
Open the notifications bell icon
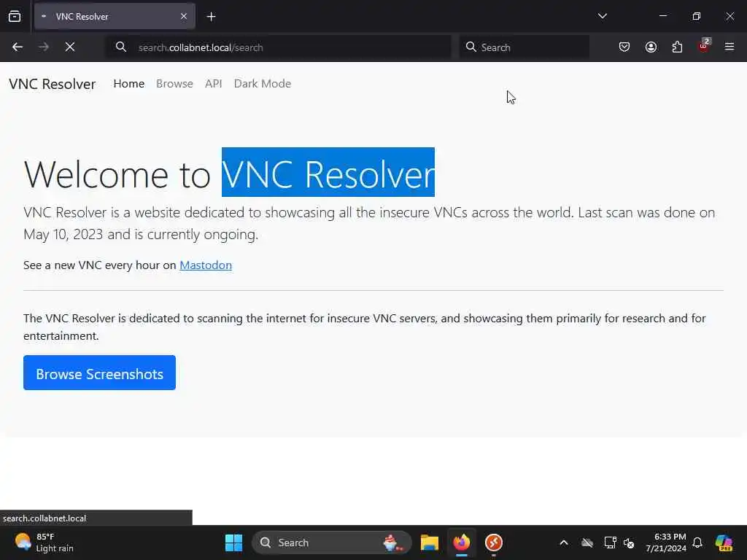click(x=697, y=542)
